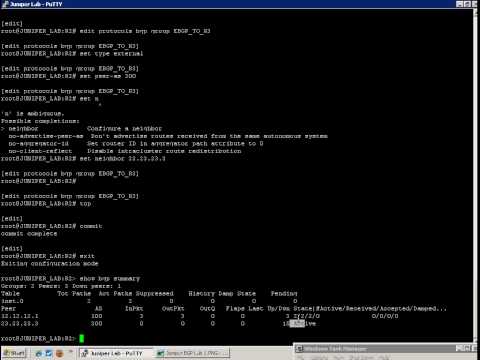Click the 'Groups: 2 Peers: 2 Down peers: 1' line
480x360 pixels.
pyautogui.click(x=61, y=286)
